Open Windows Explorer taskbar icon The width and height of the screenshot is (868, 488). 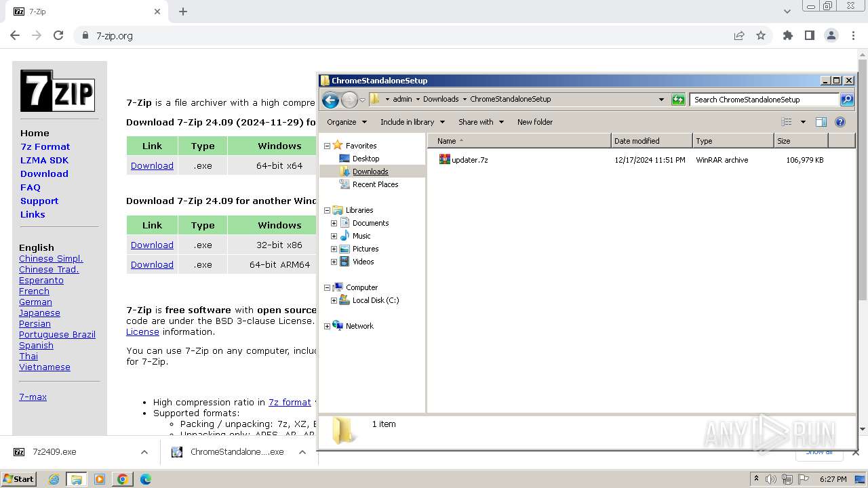[77, 479]
